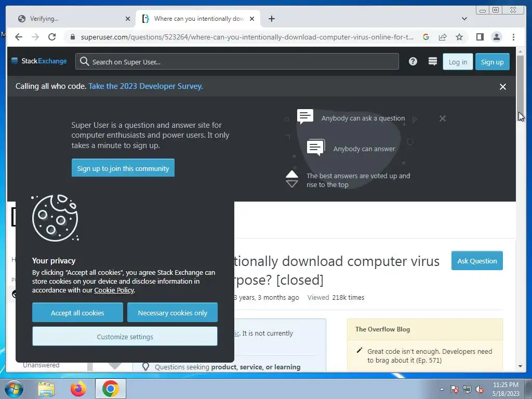Click the page scrollbar down arrow

click(520, 366)
